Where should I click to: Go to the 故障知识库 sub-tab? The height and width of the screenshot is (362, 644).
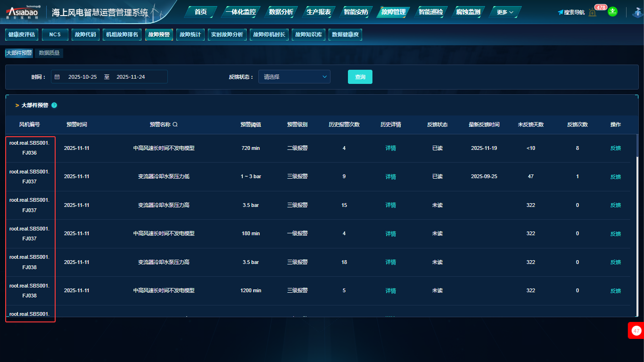coord(309,34)
